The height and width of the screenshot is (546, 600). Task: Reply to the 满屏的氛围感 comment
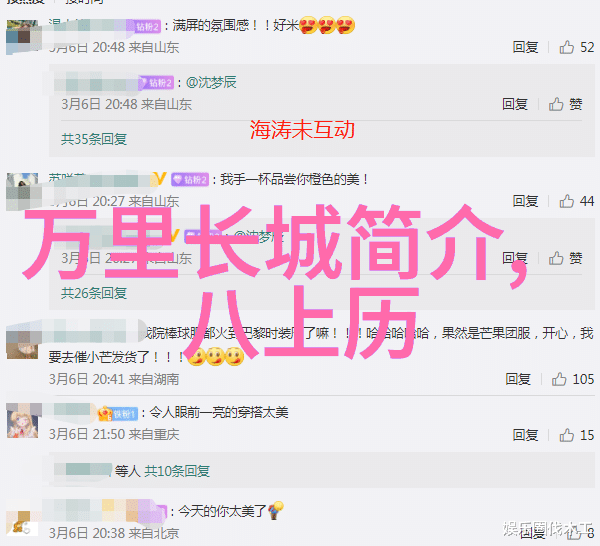[525, 47]
